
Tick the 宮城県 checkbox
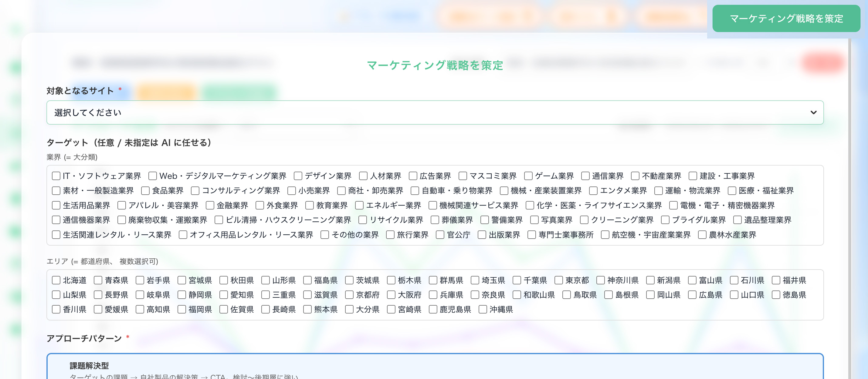click(181, 280)
